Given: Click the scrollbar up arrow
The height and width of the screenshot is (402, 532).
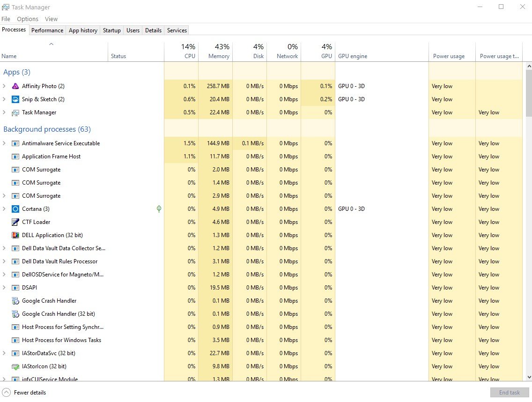Looking at the screenshot, I should coord(529,66).
